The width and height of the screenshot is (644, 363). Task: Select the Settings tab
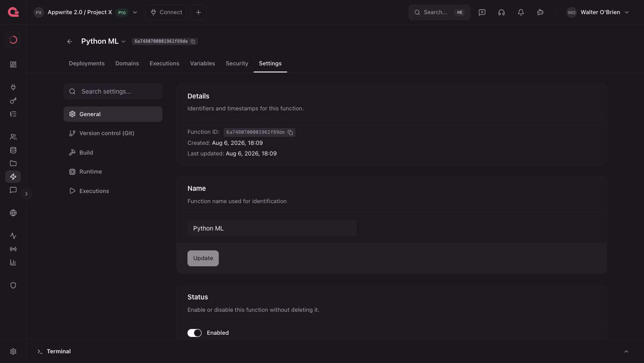pos(270,64)
